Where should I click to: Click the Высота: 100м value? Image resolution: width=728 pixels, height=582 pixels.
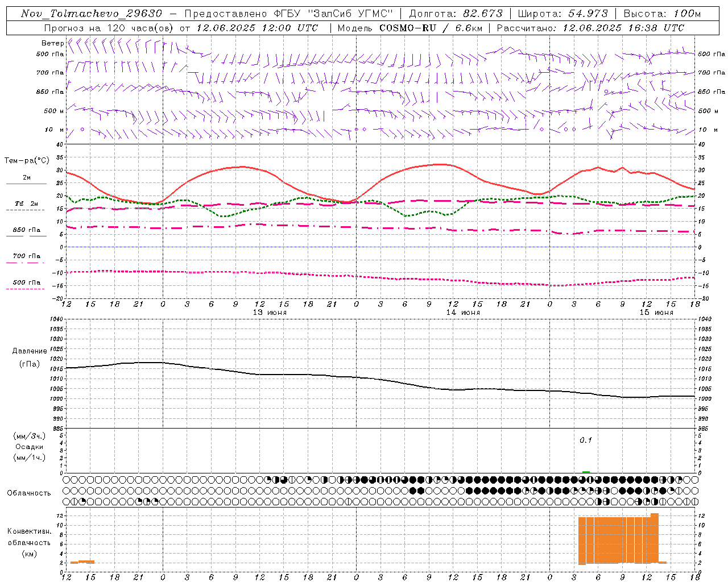[x=662, y=13]
